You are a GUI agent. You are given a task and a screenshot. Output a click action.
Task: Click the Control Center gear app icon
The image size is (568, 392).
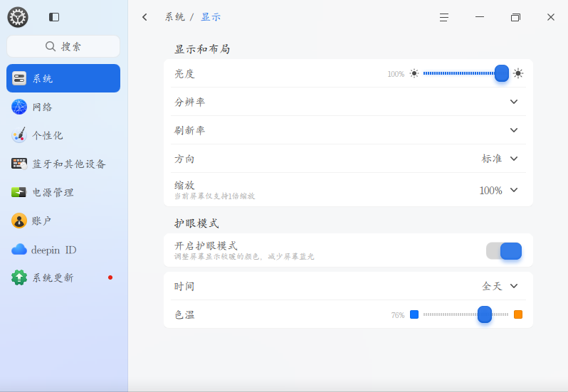coord(18,17)
